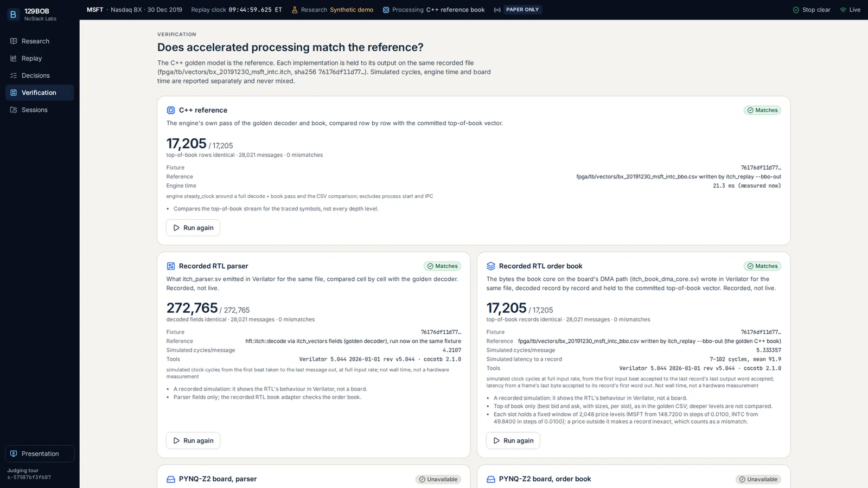Click simulated cycles/message value 5.333357

769,350
